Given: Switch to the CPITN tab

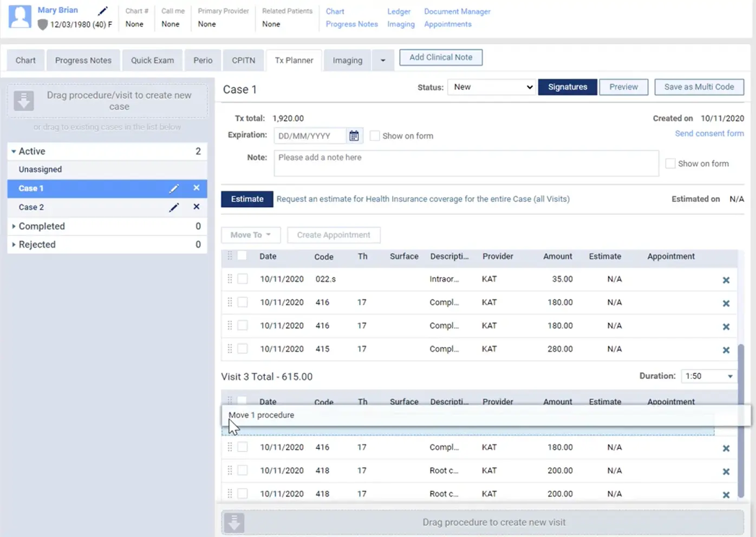Looking at the screenshot, I should (x=244, y=61).
